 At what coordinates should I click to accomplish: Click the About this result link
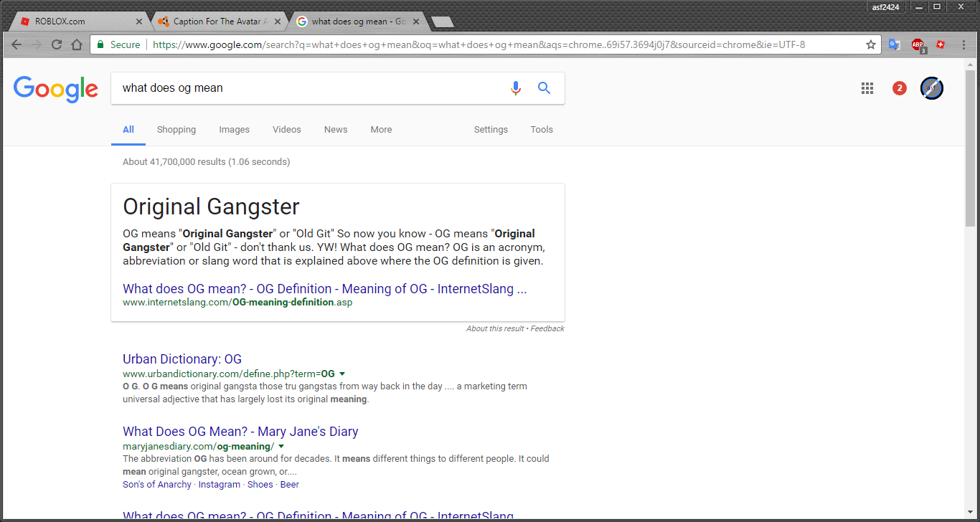point(495,328)
